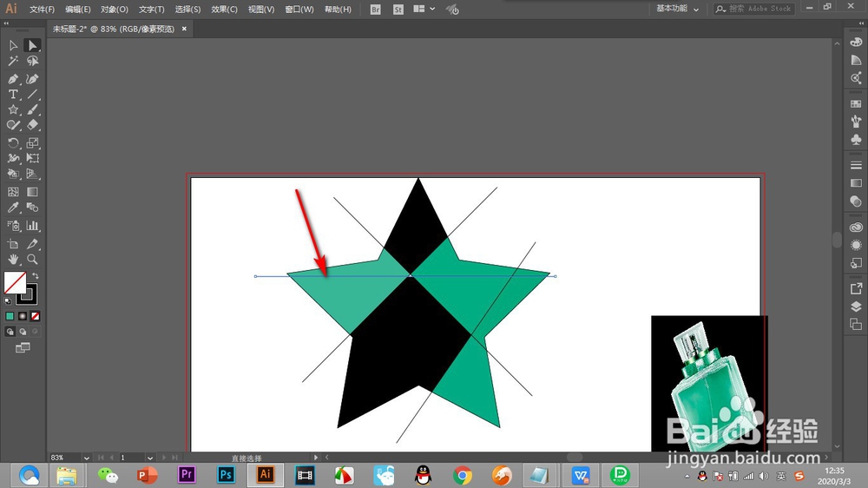Change the screen mode

click(23, 348)
